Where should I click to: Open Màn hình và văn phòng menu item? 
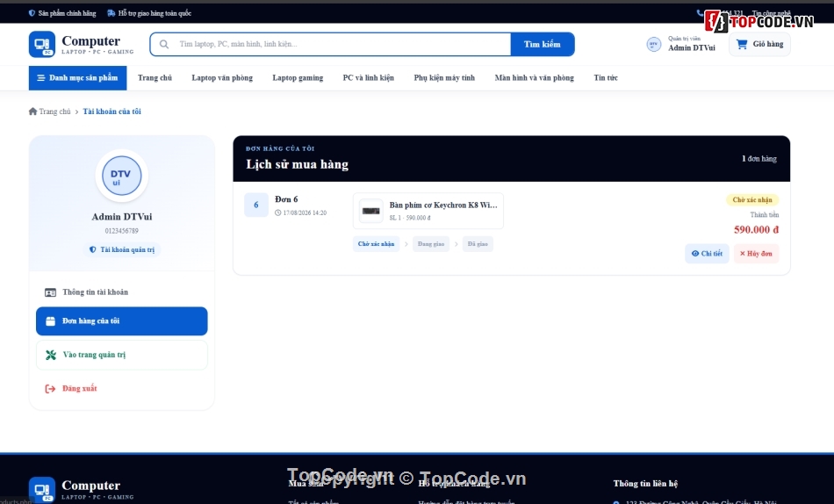point(535,77)
